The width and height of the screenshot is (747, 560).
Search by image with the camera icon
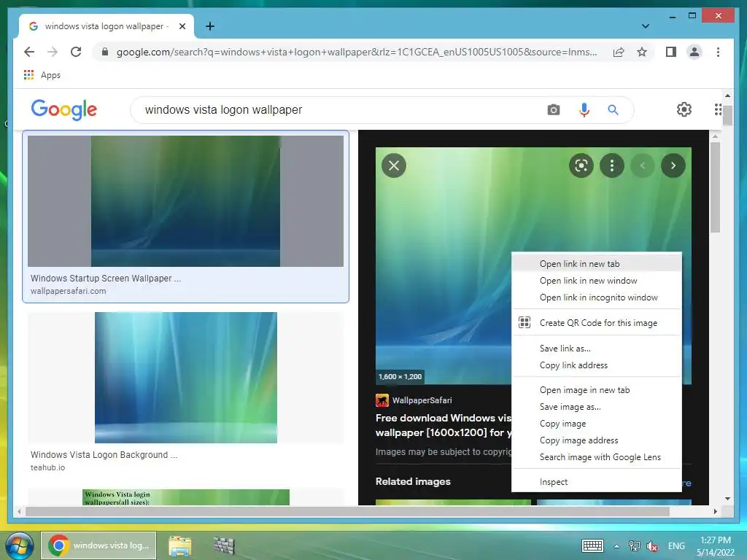(553, 110)
